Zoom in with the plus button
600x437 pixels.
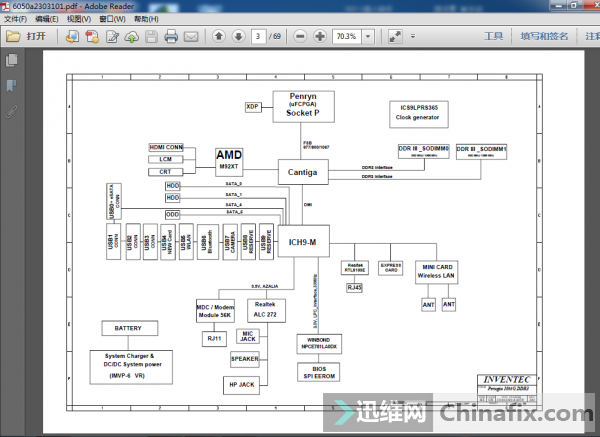pyautogui.click(x=320, y=36)
